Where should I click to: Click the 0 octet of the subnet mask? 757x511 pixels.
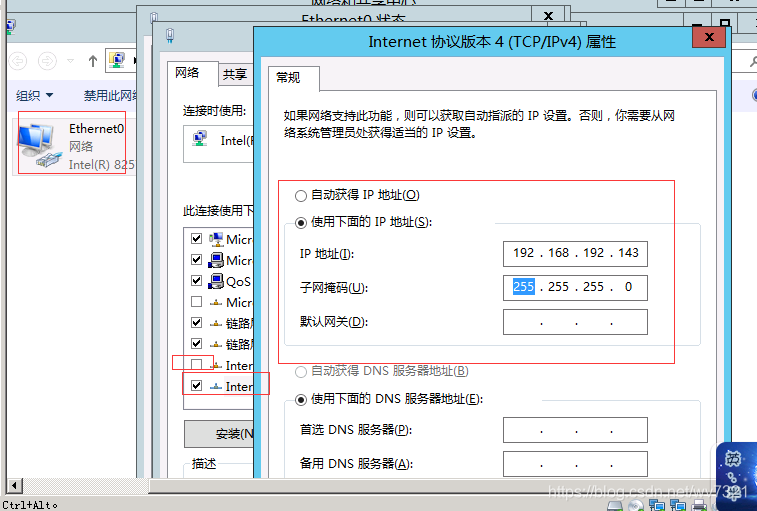[628, 287]
